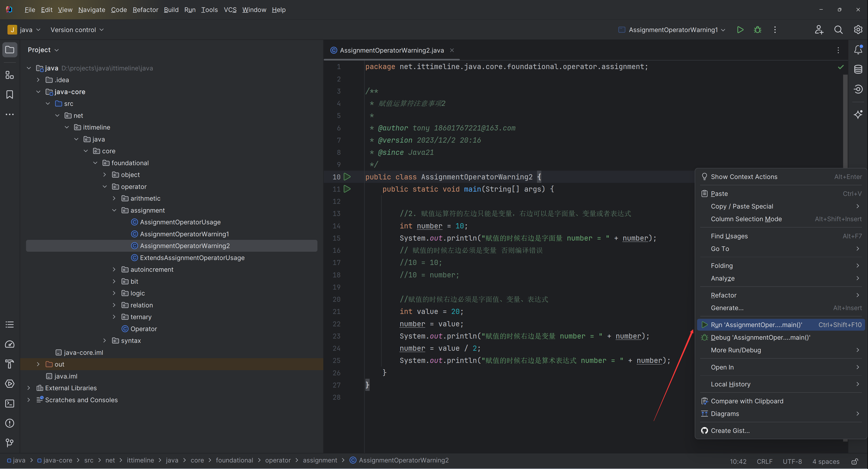Expand the ternary package
Screen dimensions: 868x469
click(114, 317)
